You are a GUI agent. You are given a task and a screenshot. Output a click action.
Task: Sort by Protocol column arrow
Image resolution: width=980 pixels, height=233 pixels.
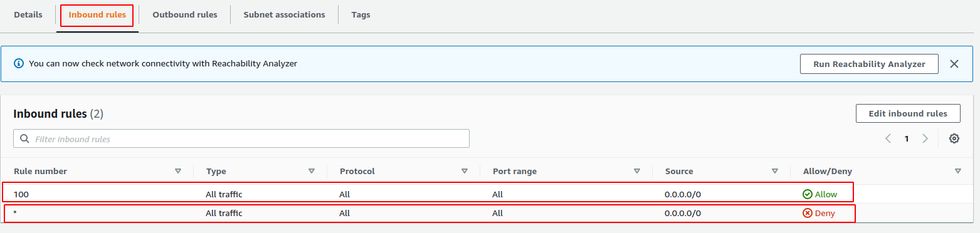[465, 171]
